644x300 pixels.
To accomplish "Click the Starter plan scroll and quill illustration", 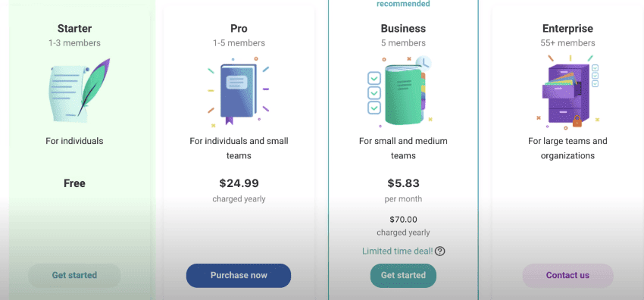I will pyautogui.click(x=77, y=90).
